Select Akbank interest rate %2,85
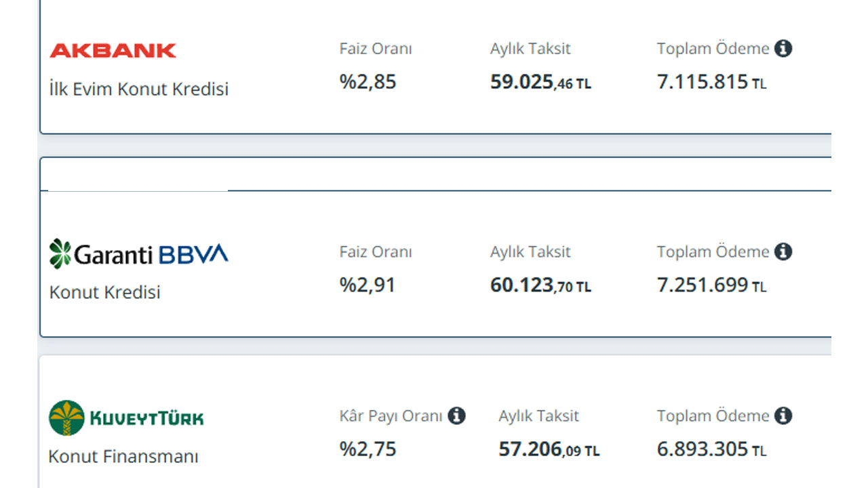Screen dimensions: 868x488 pyautogui.click(x=368, y=82)
